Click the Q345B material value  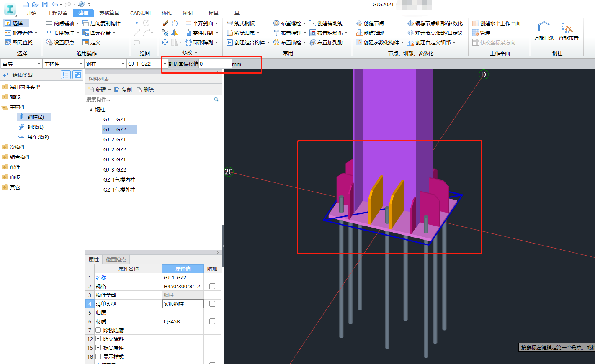[x=183, y=321]
